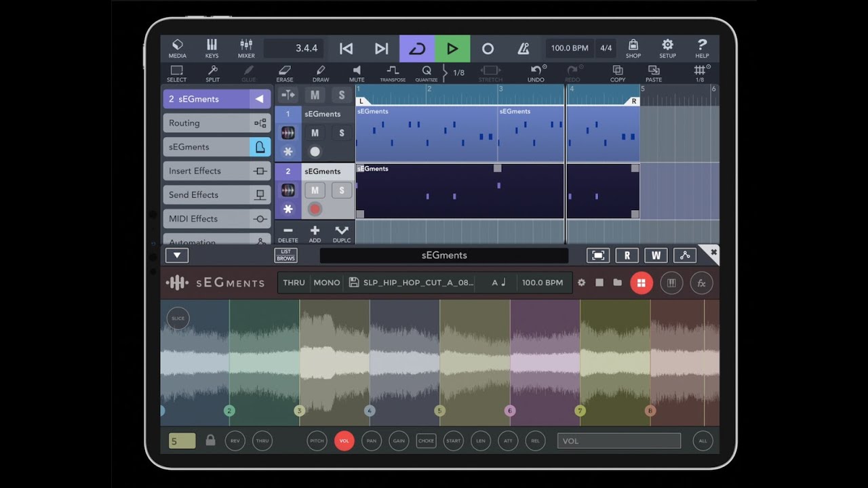Select slice 6 marker on waveform
This screenshot has width=868, height=488.
coord(510,411)
